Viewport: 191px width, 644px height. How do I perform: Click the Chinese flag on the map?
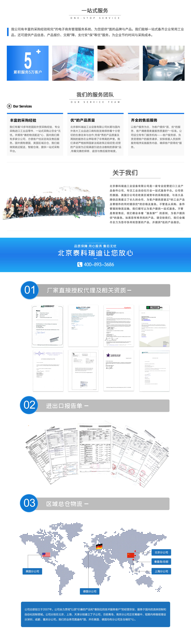coord(131,555)
